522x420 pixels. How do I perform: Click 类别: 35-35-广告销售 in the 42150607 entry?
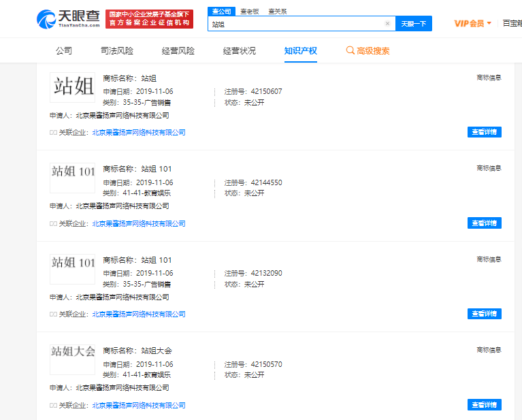click(x=137, y=103)
